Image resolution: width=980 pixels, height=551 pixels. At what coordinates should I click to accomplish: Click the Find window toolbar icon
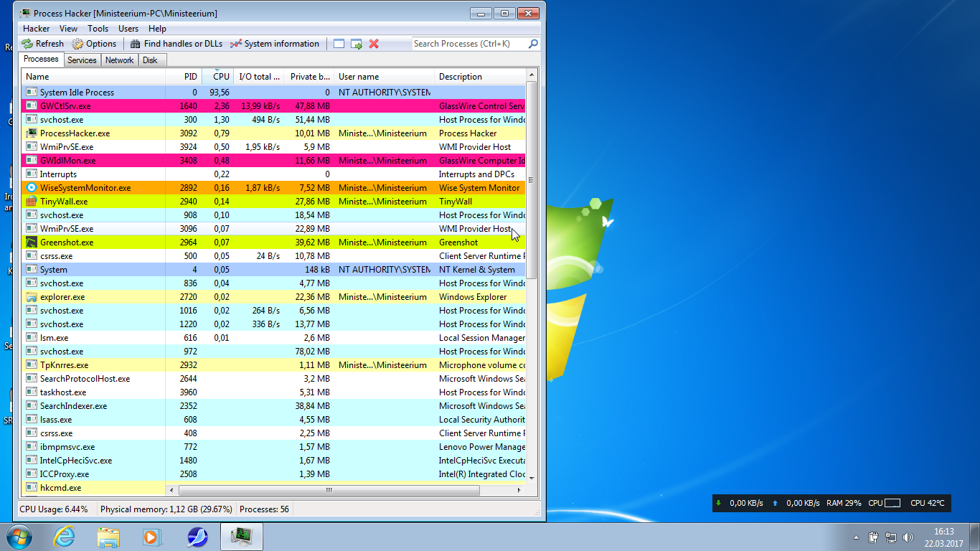click(x=339, y=44)
